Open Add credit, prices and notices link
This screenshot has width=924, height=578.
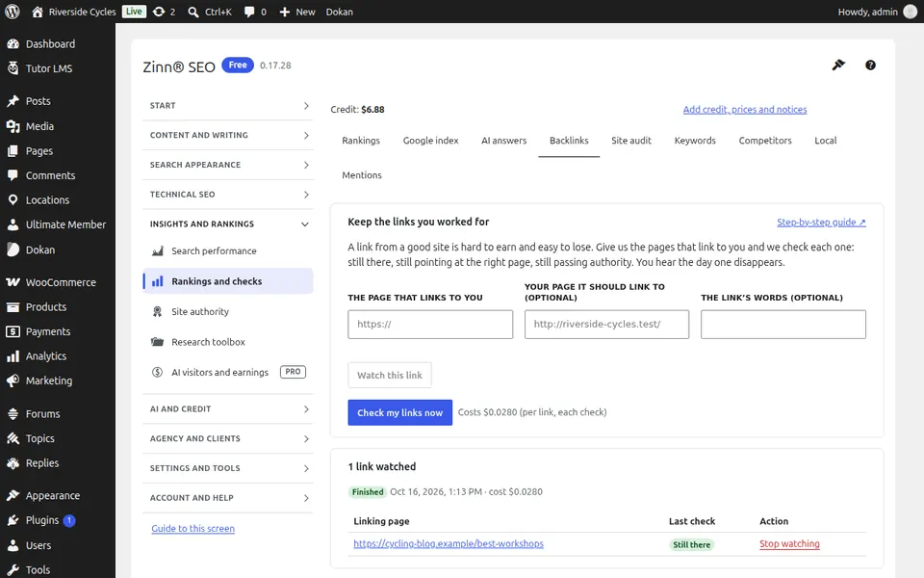pyautogui.click(x=744, y=109)
